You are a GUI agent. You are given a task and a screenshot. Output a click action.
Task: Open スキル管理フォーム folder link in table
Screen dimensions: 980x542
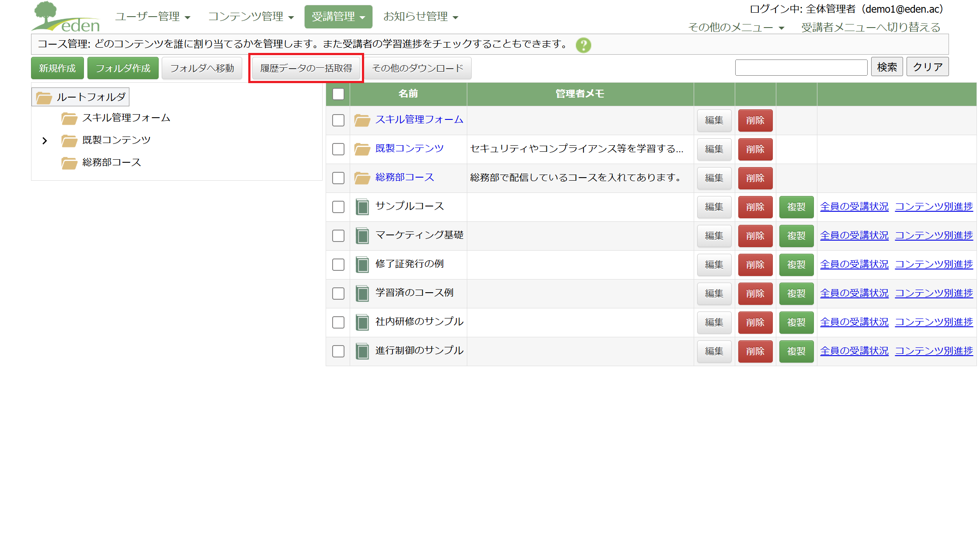click(419, 120)
